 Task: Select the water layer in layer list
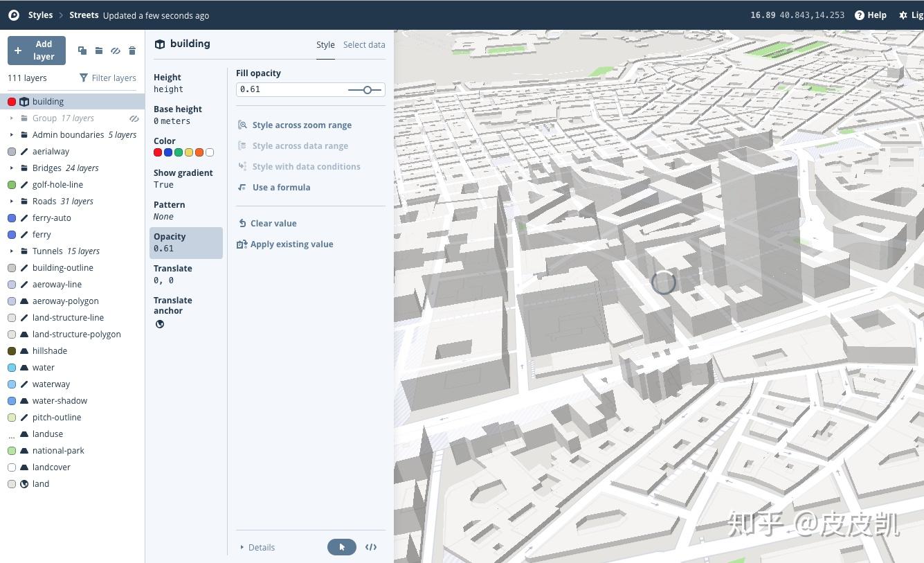(x=43, y=367)
